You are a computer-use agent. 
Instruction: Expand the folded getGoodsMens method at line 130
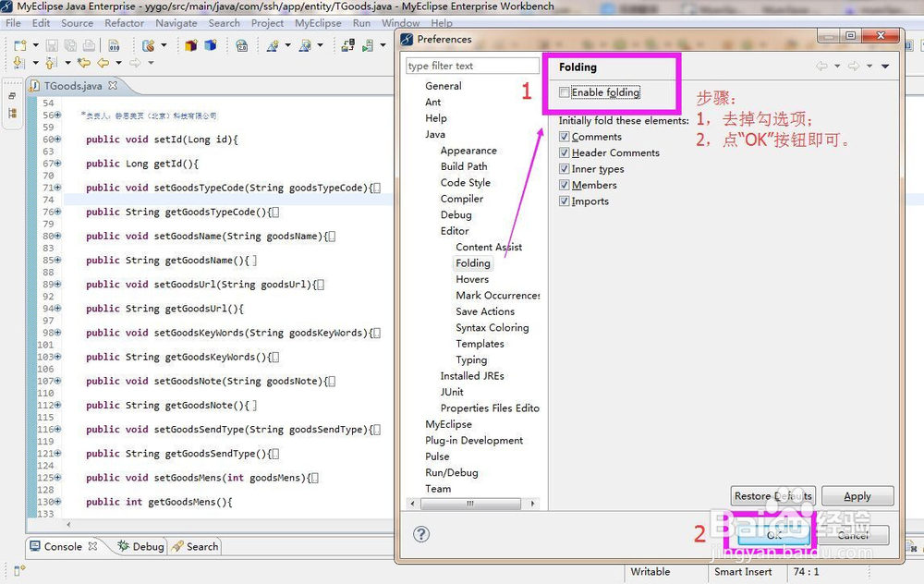[57, 502]
